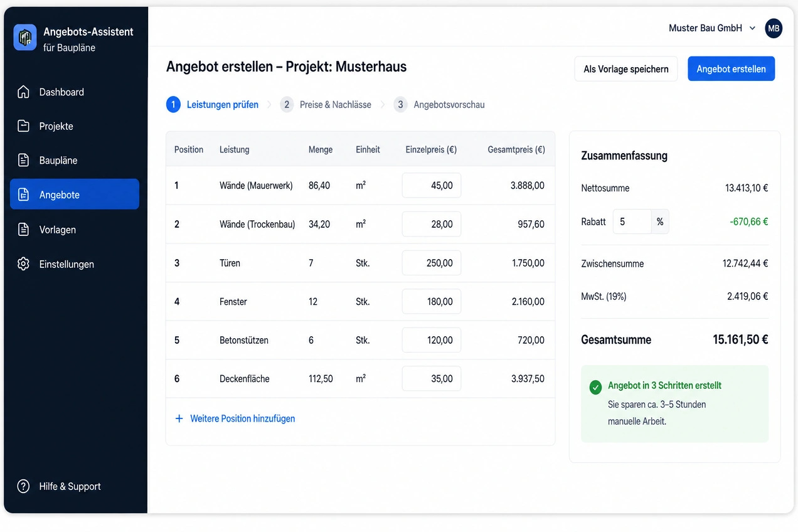
Task: Click the Projekte folder icon
Action: 23,126
